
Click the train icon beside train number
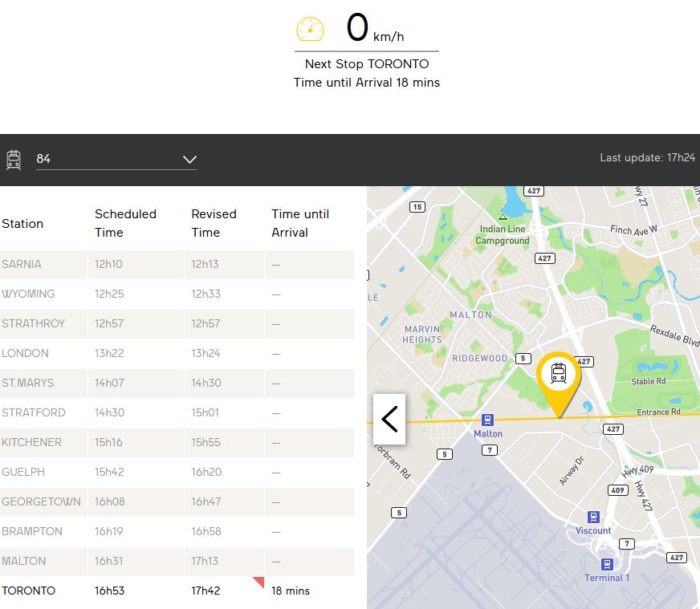14,159
